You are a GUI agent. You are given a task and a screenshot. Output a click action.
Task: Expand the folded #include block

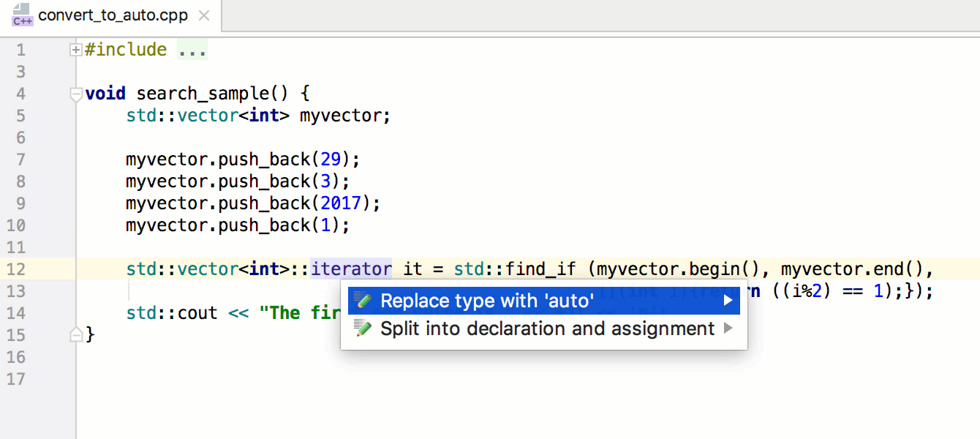[x=75, y=50]
